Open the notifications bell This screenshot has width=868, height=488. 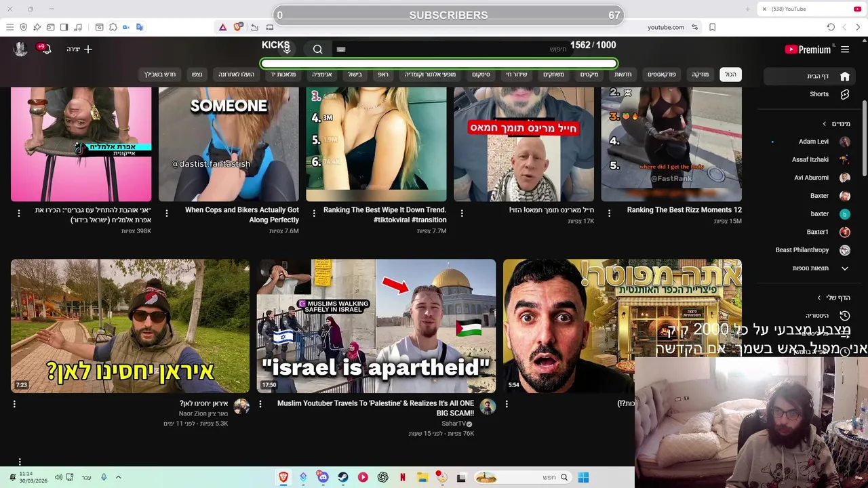[45, 49]
